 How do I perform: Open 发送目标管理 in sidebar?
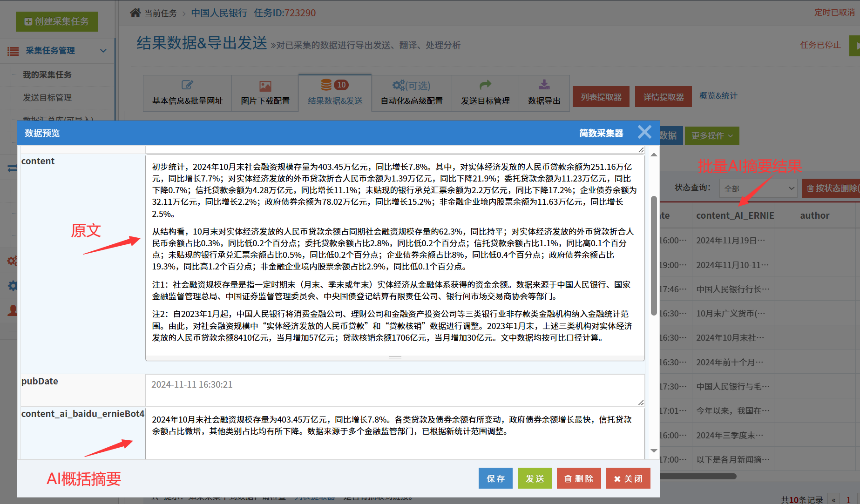tap(47, 97)
